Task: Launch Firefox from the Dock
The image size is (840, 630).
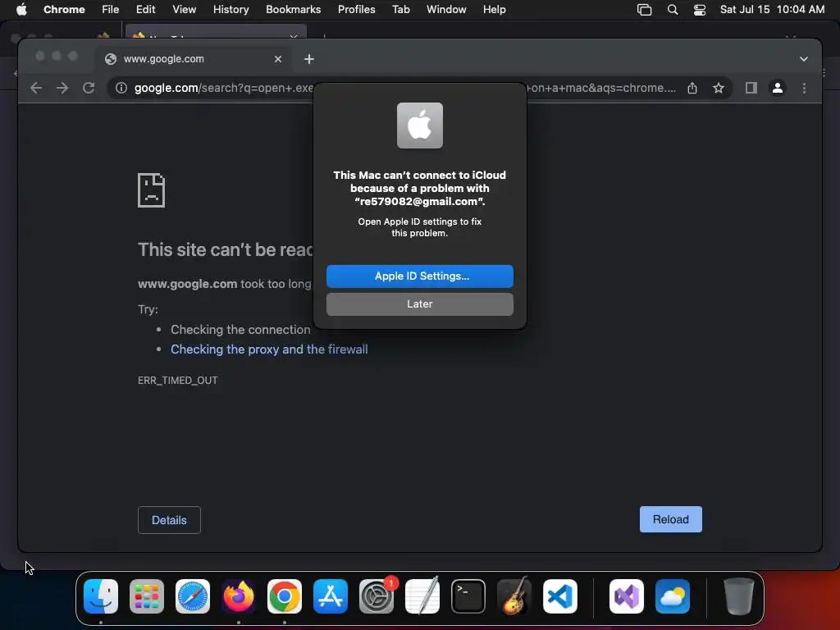Action: click(239, 596)
